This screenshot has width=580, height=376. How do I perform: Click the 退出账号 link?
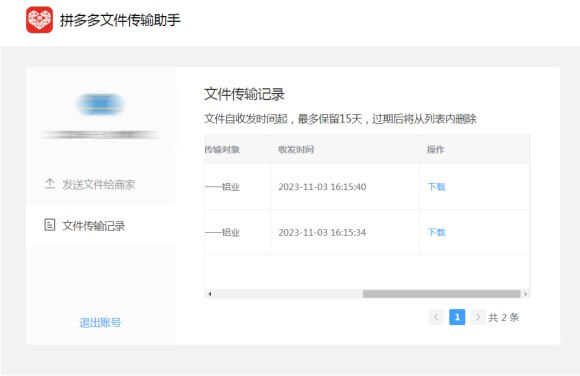coord(100,322)
